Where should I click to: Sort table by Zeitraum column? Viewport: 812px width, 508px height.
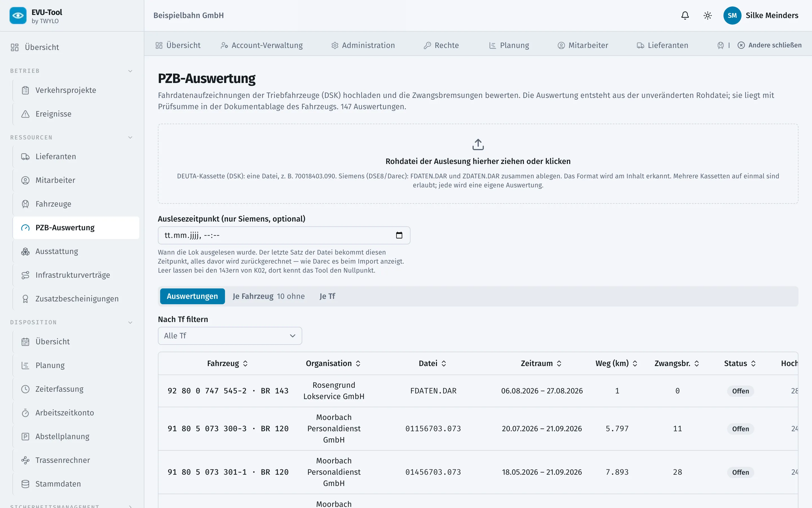(x=541, y=363)
